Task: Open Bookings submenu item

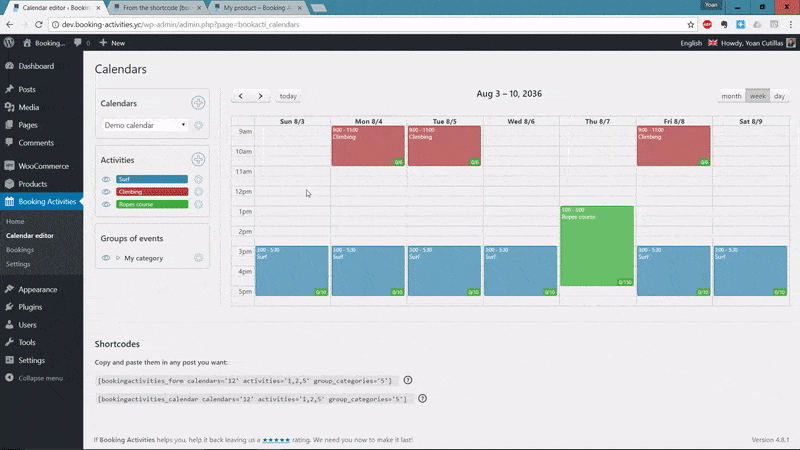Action: tap(20, 249)
